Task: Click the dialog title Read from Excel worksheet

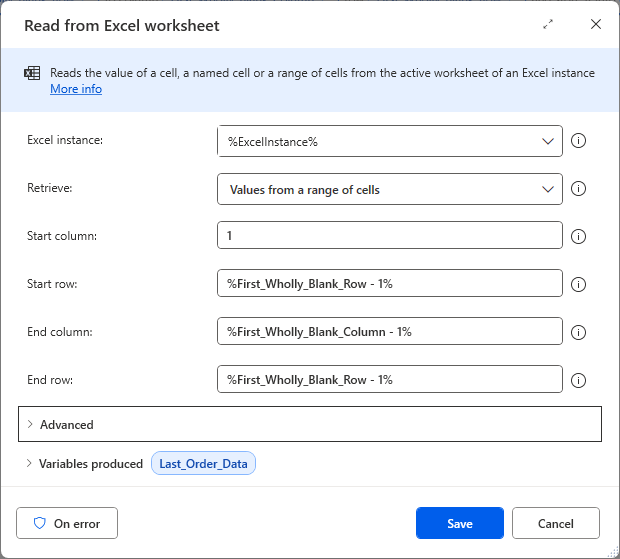Action: point(122,25)
